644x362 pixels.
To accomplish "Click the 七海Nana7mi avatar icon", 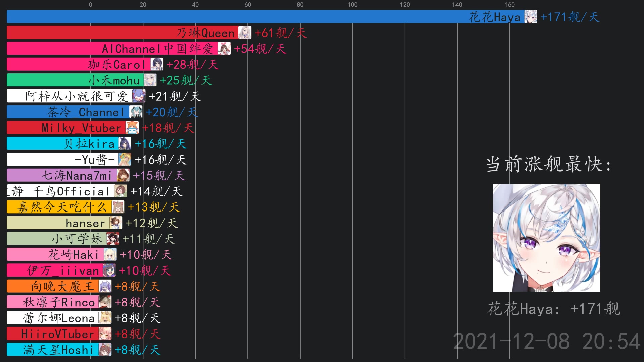I will [123, 175].
